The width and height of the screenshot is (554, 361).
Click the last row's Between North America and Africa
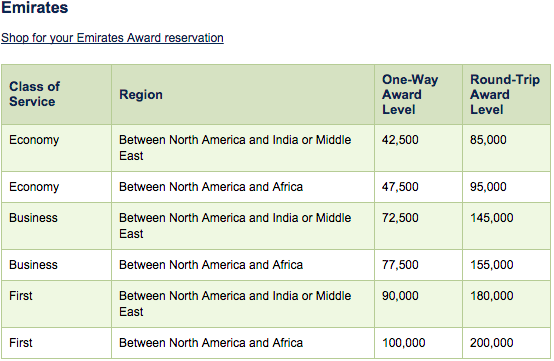[211, 343]
